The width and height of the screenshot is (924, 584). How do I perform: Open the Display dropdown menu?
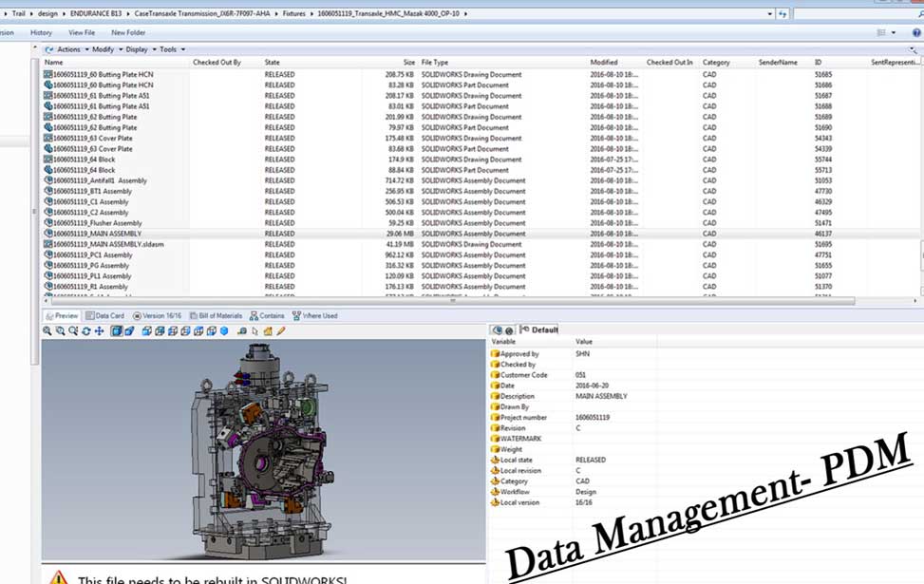pos(141,49)
